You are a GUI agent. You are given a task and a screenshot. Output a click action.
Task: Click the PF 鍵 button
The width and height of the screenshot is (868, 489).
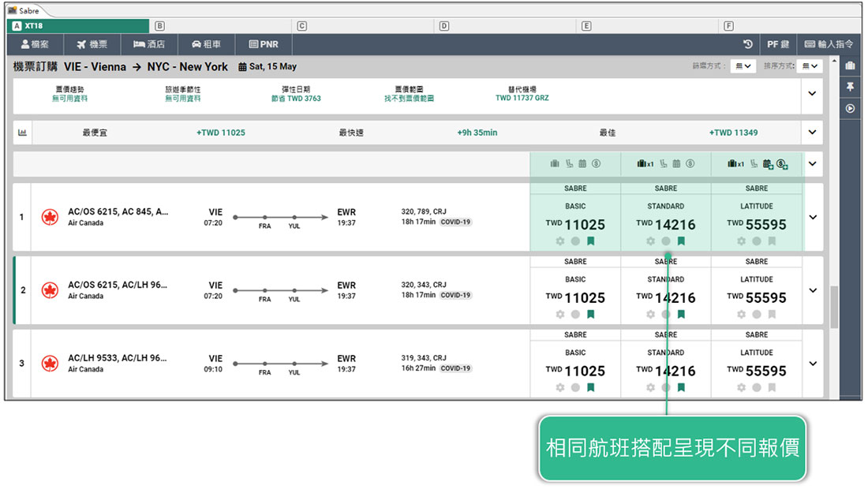coord(778,44)
